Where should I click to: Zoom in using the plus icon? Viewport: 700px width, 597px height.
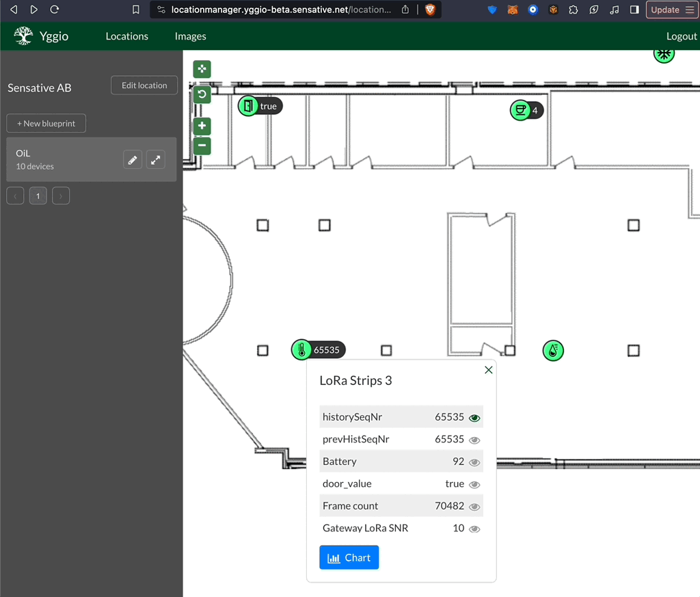point(201,126)
